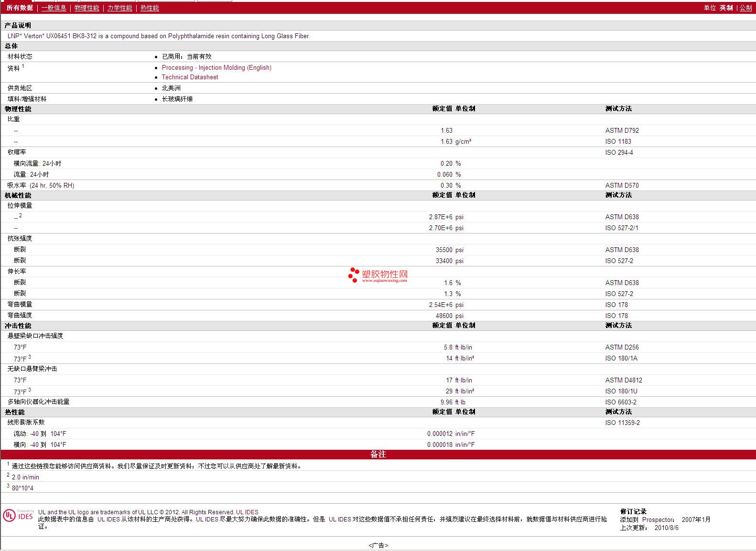
Task: Select the ASTM D792 test method text
Action: tap(622, 130)
